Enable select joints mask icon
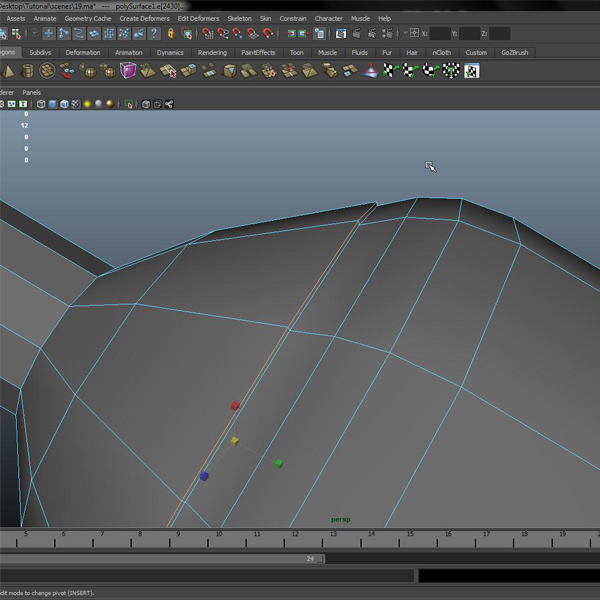600x600 pixels. (x=64, y=34)
